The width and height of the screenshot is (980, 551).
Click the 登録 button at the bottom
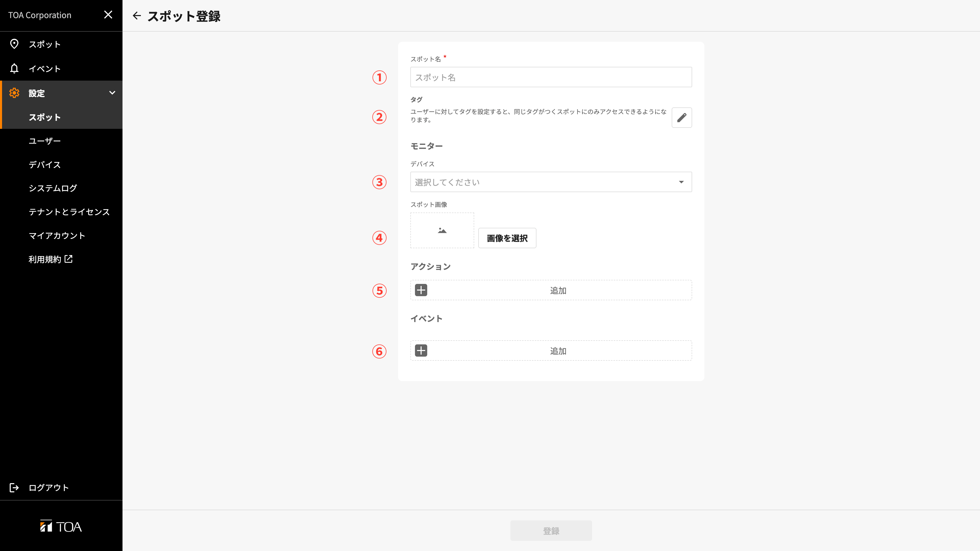pos(551,531)
